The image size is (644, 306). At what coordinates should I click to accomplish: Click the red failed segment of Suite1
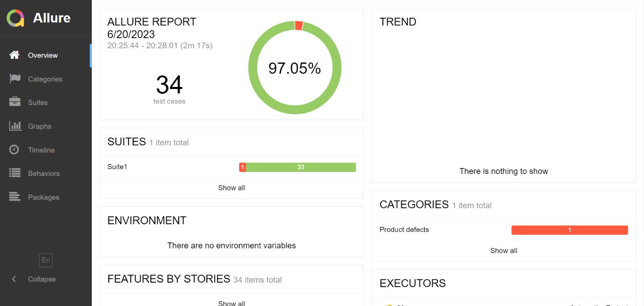pyautogui.click(x=242, y=167)
